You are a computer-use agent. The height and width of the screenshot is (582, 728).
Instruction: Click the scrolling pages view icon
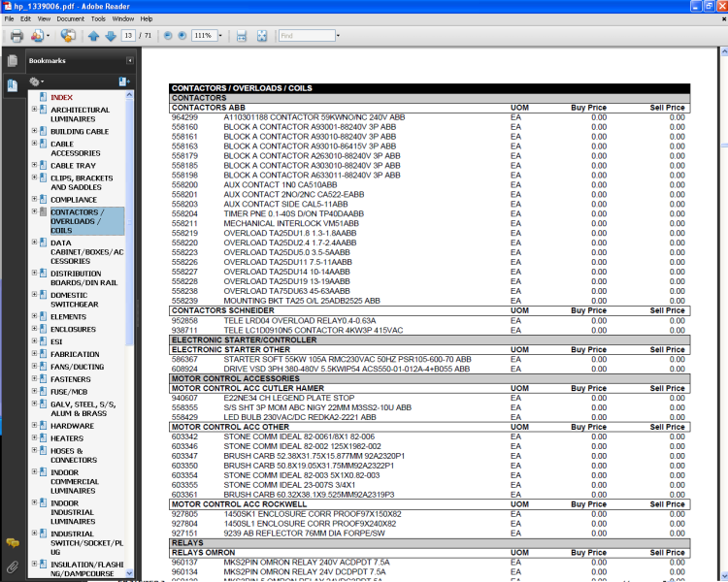242,36
